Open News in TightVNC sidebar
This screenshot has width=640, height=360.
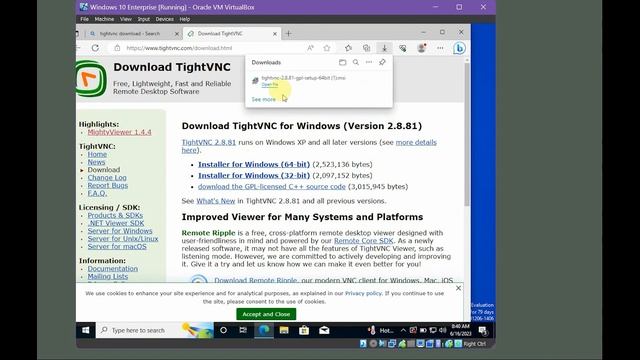(x=96, y=162)
